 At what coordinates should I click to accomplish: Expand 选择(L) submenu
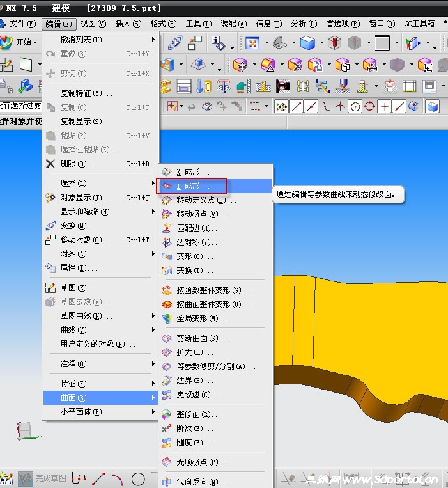click(100, 184)
